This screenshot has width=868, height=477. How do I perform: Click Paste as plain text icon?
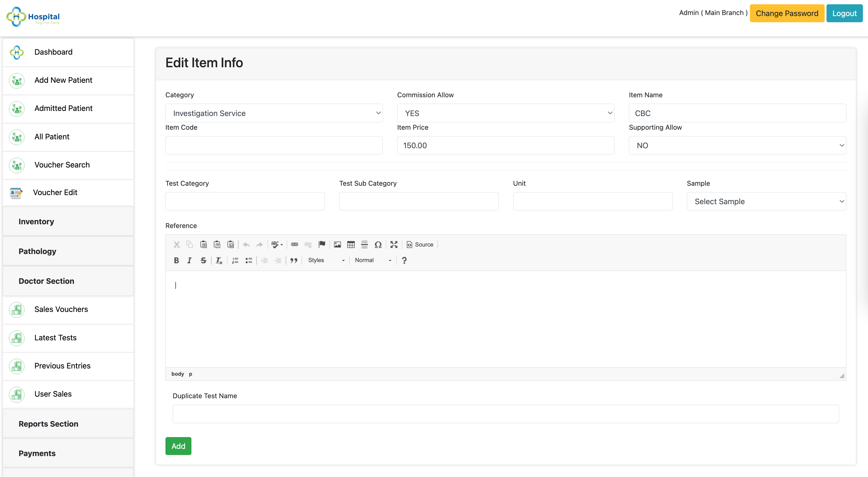click(217, 245)
